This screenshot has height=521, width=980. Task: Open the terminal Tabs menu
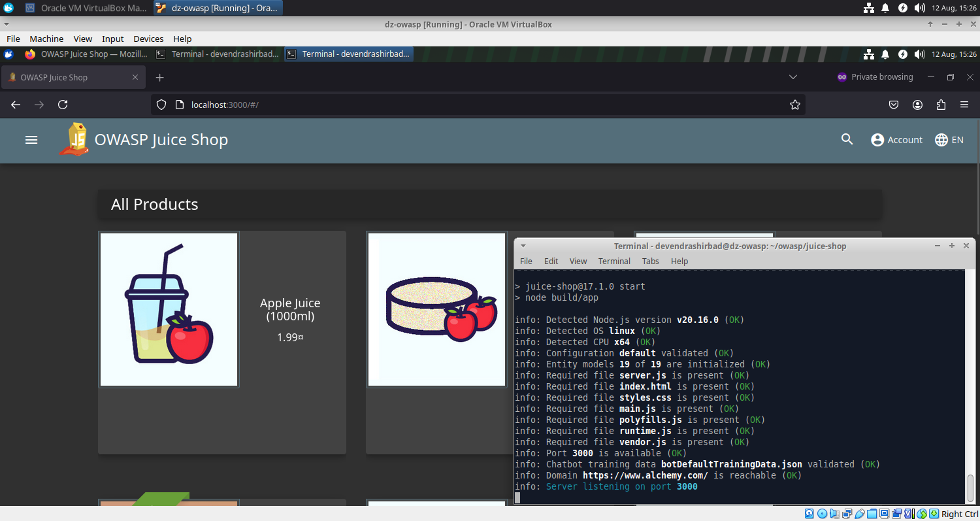(651, 261)
